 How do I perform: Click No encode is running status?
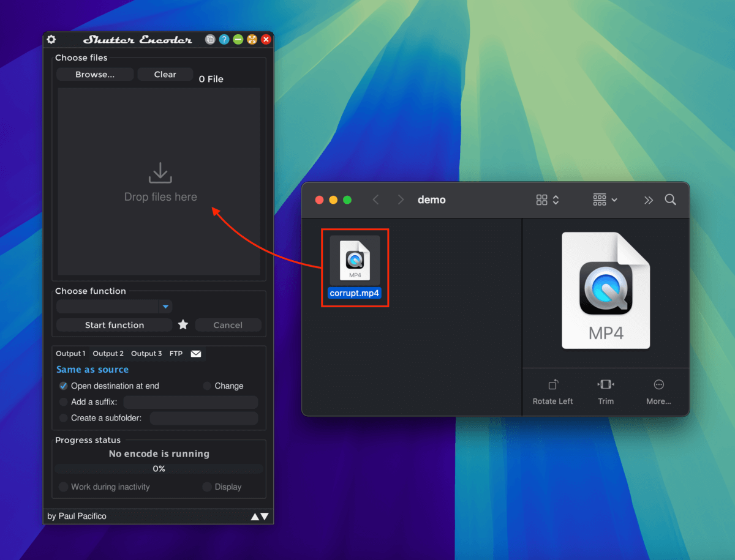[159, 454]
